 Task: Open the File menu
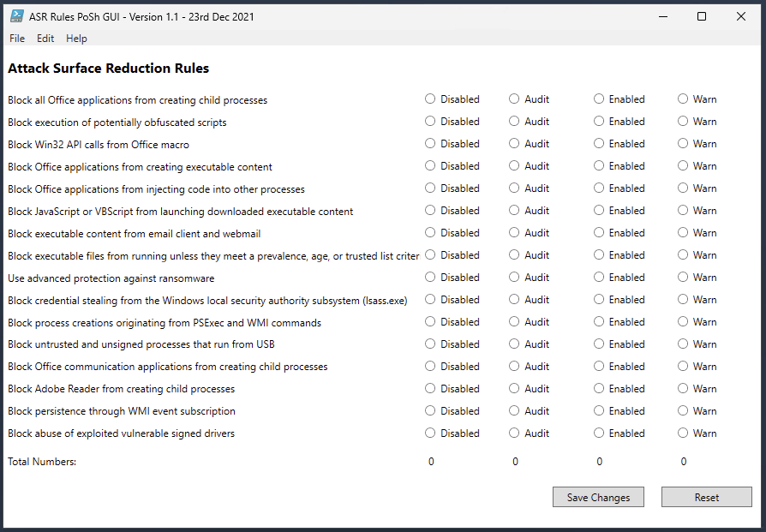point(17,39)
